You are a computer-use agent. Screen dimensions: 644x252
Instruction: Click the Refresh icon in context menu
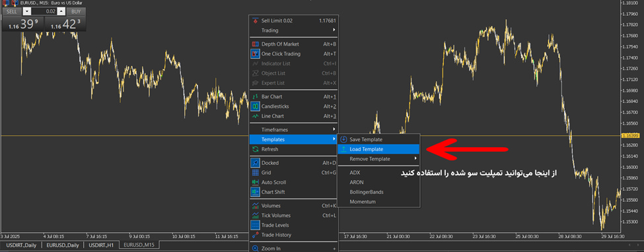coord(255,149)
